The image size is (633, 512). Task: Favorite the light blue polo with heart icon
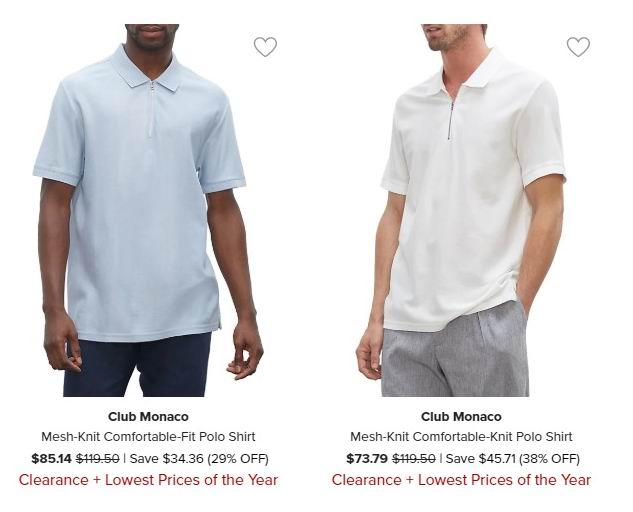pos(265,46)
